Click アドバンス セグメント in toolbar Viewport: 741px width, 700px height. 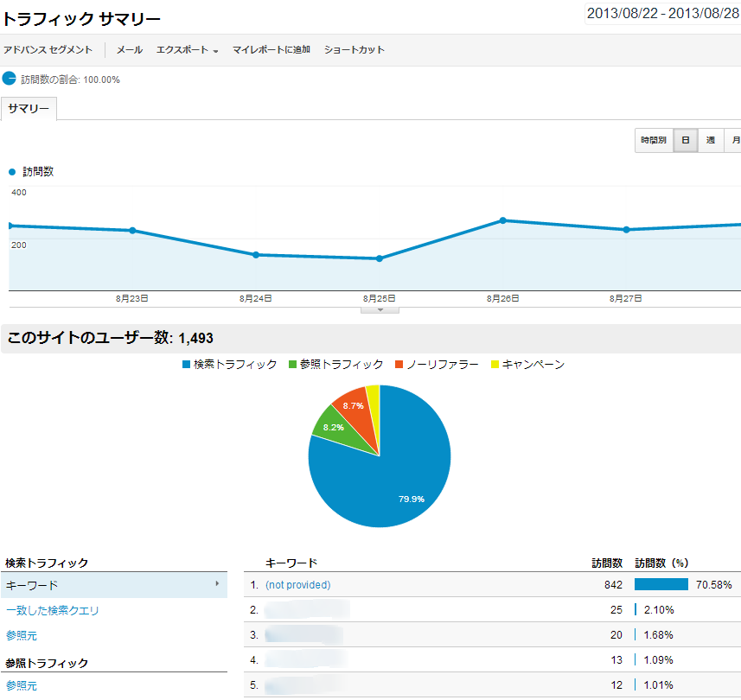pyautogui.click(x=48, y=50)
